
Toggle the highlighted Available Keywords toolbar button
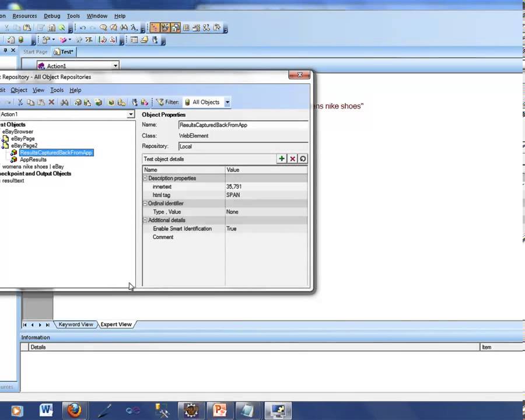[x=176, y=28]
